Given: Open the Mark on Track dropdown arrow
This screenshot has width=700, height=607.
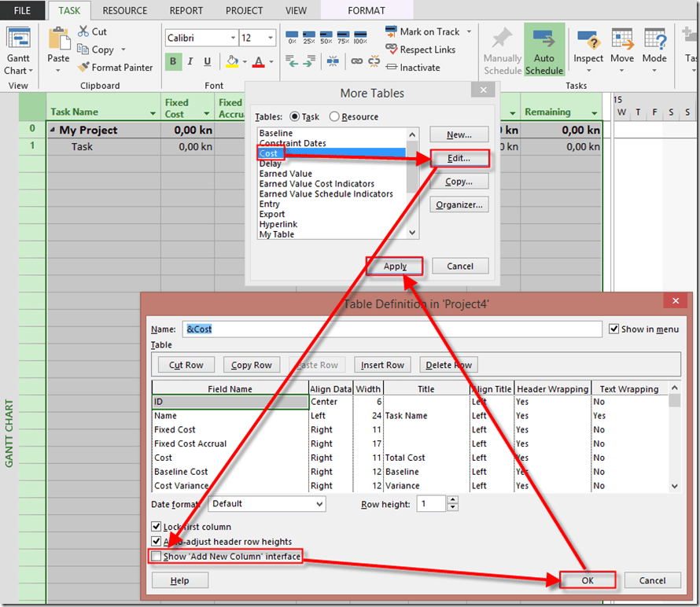Looking at the screenshot, I should pyautogui.click(x=470, y=32).
